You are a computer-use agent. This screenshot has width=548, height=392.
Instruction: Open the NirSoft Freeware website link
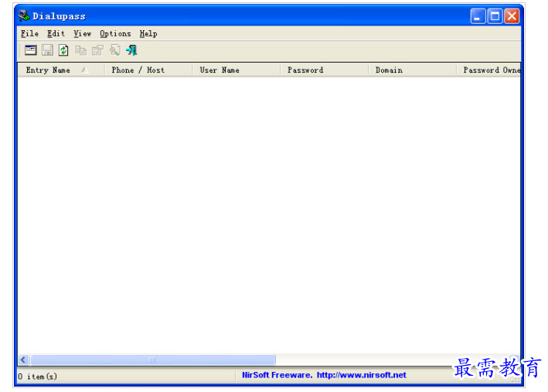[x=324, y=375]
